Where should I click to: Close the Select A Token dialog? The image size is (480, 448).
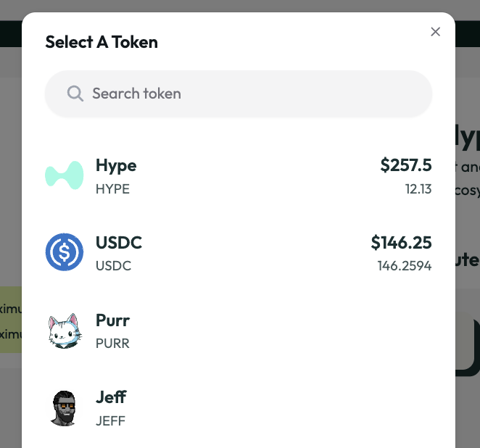pos(435,32)
